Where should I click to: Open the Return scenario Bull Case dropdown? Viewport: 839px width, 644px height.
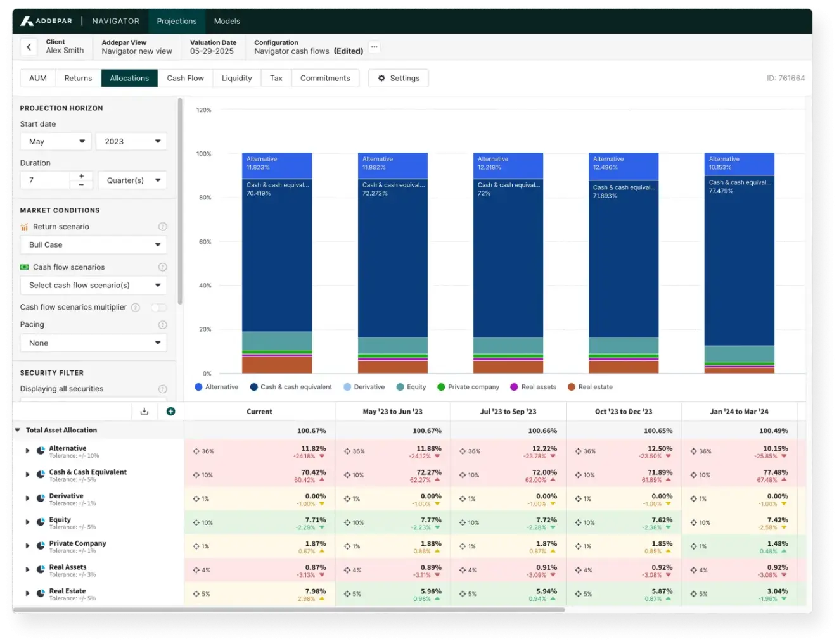(94, 245)
